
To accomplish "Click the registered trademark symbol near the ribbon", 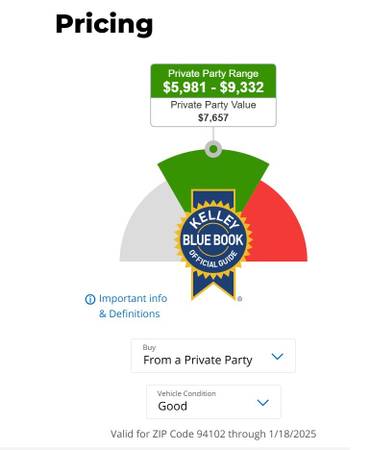I will (240, 299).
